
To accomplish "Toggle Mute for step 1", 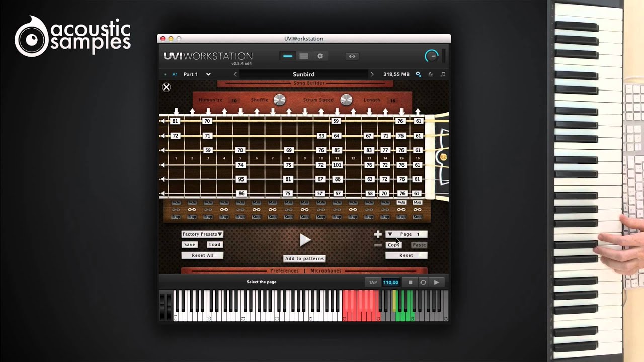I will (x=176, y=202).
